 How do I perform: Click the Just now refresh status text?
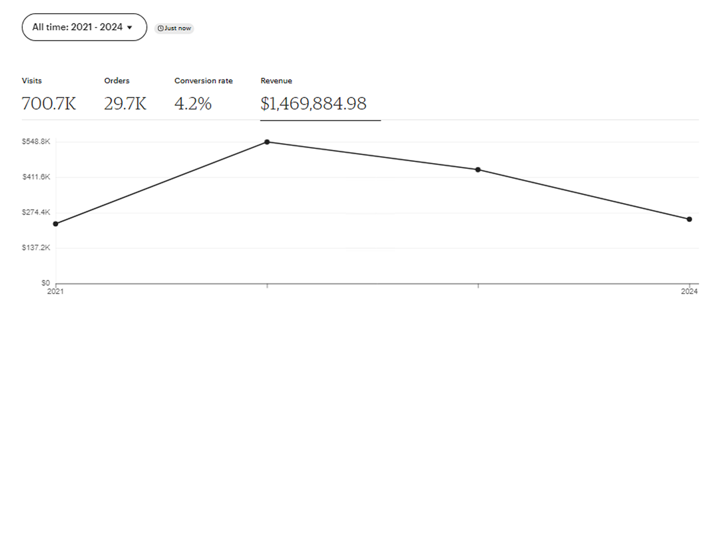(177, 28)
